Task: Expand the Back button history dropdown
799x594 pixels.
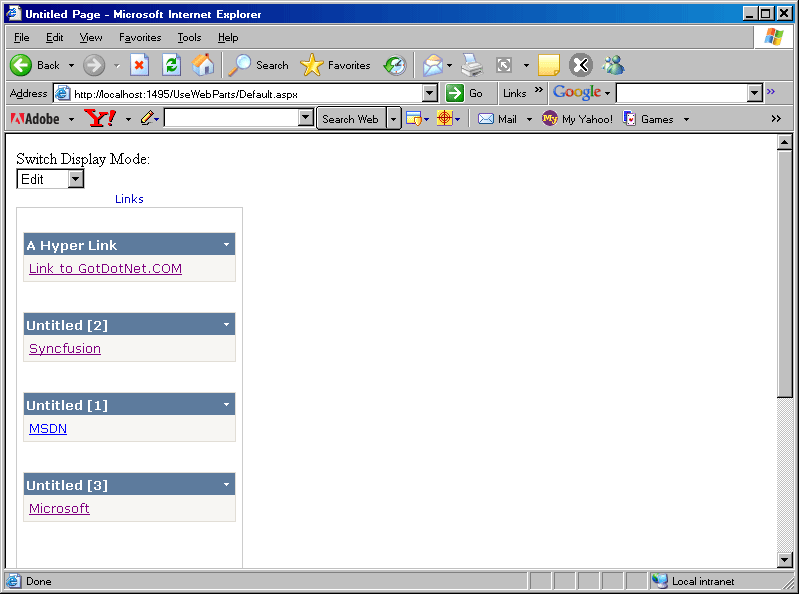Action: [x=71, y=65]
